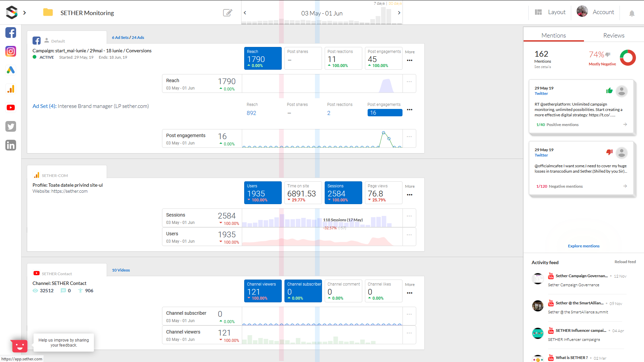Toggle the Reach metric tile
This screenshot has height=362, width=644.
tap(263, 58)
